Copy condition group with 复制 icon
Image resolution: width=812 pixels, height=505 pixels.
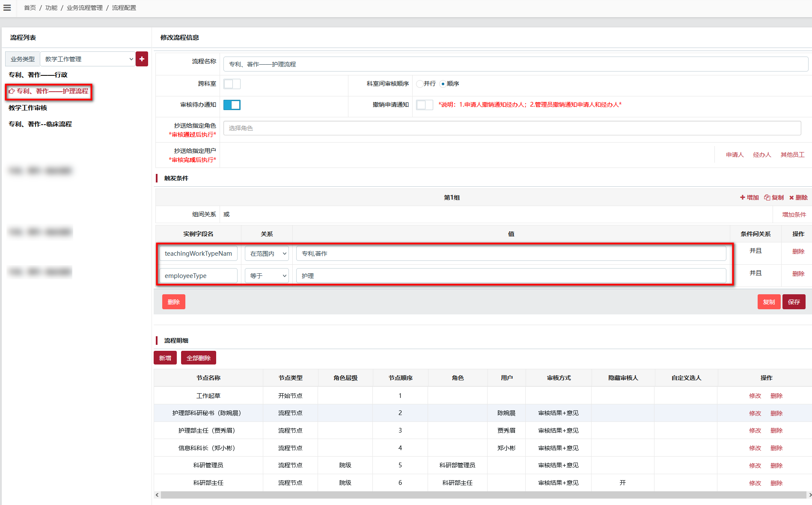pos(774,197)
